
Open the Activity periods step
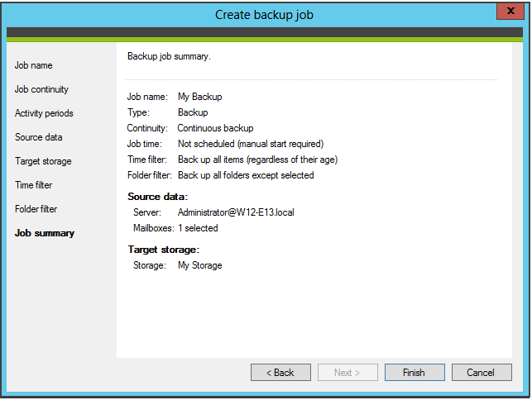[x=44, y=113]
